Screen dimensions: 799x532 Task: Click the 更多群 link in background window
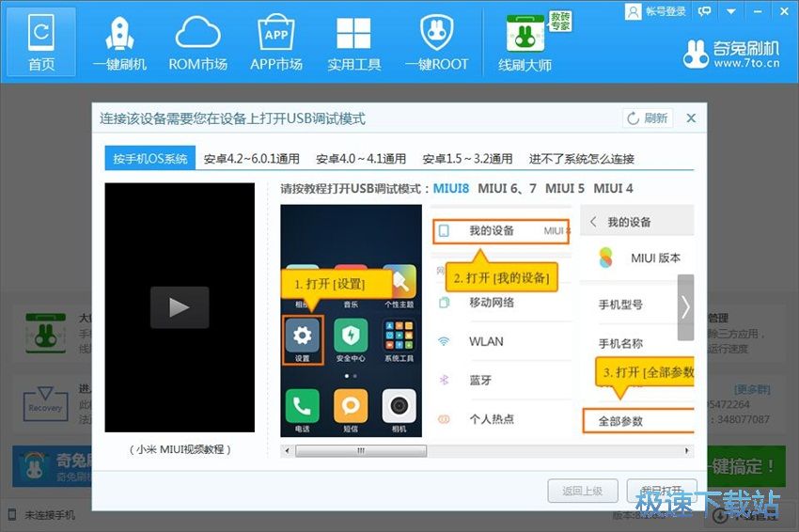[752, 390]
